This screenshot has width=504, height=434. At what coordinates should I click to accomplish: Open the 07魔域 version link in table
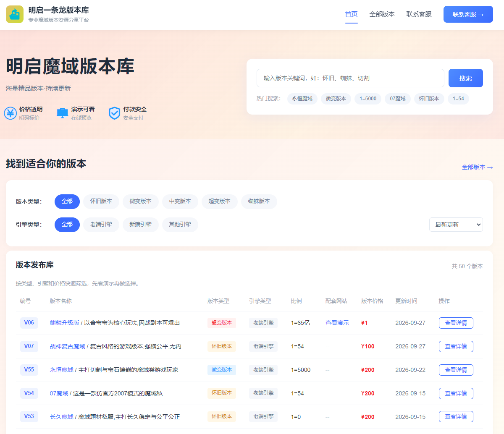coord(59,393)
